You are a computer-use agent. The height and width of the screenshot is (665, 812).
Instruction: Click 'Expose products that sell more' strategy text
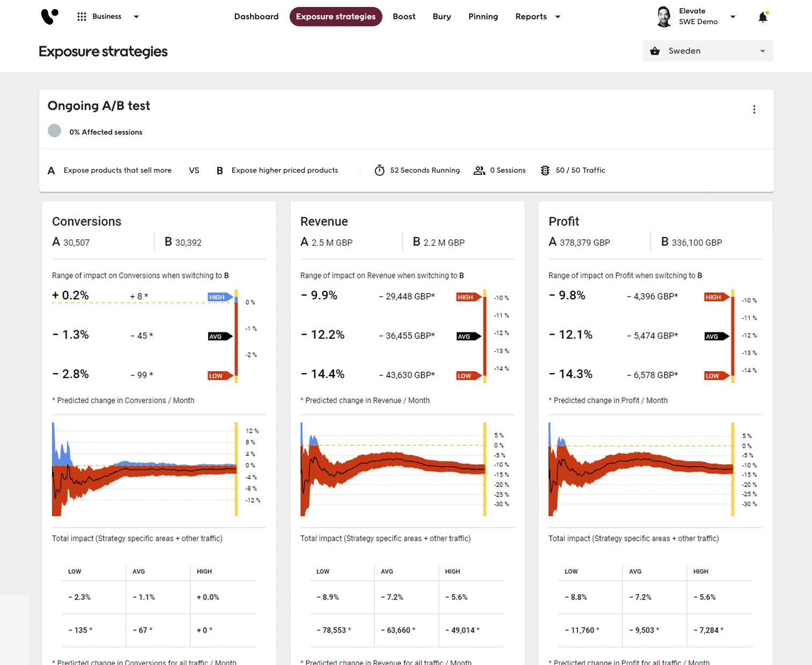point(117,171)
